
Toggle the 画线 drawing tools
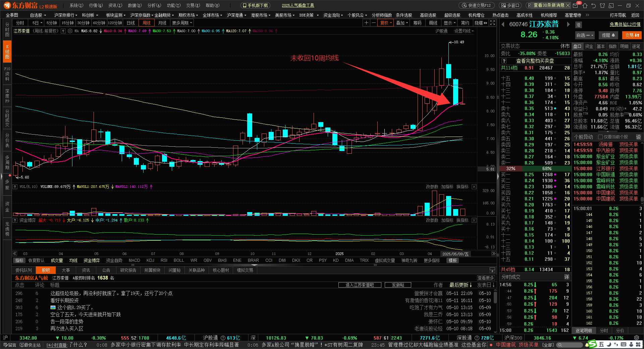coord(433,23)
